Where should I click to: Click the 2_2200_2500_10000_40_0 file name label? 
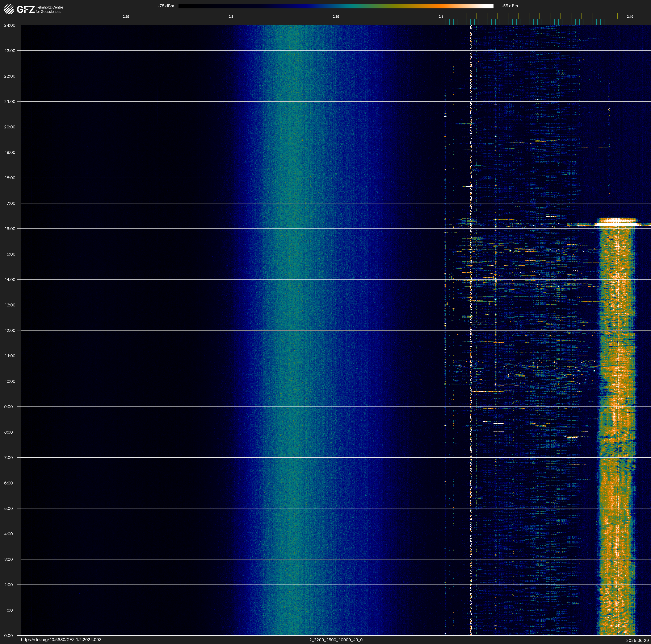coord(336,640)
